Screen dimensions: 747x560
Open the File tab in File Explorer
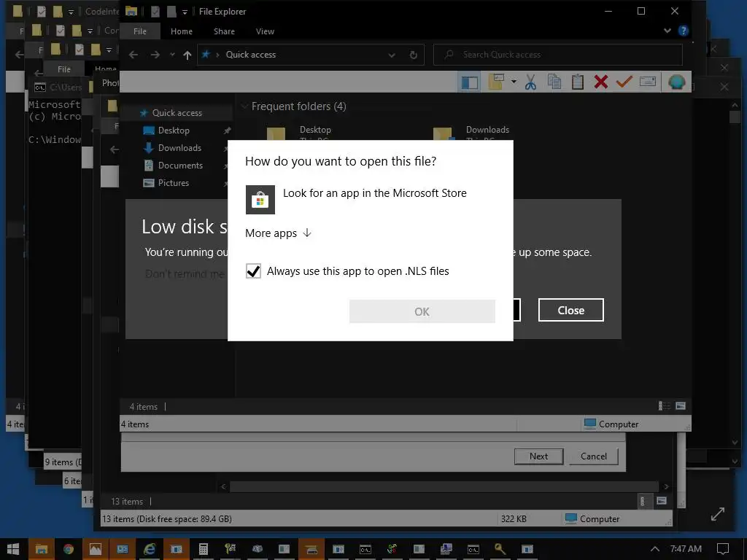(140, 31)
